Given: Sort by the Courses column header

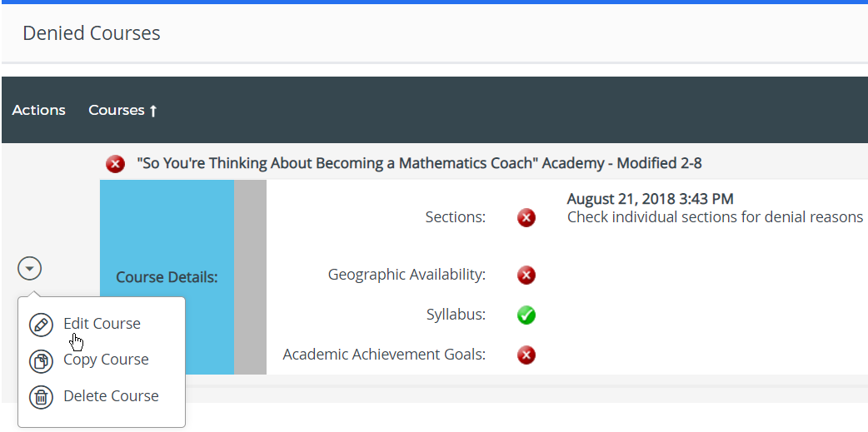Looking at the screenshot, I should pos(122,110).
